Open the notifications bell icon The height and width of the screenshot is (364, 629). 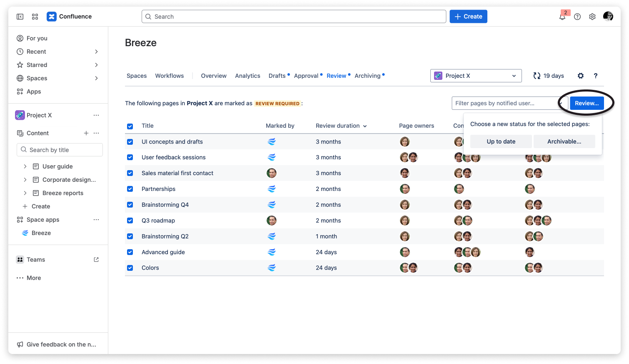click(x=562, y=17)
